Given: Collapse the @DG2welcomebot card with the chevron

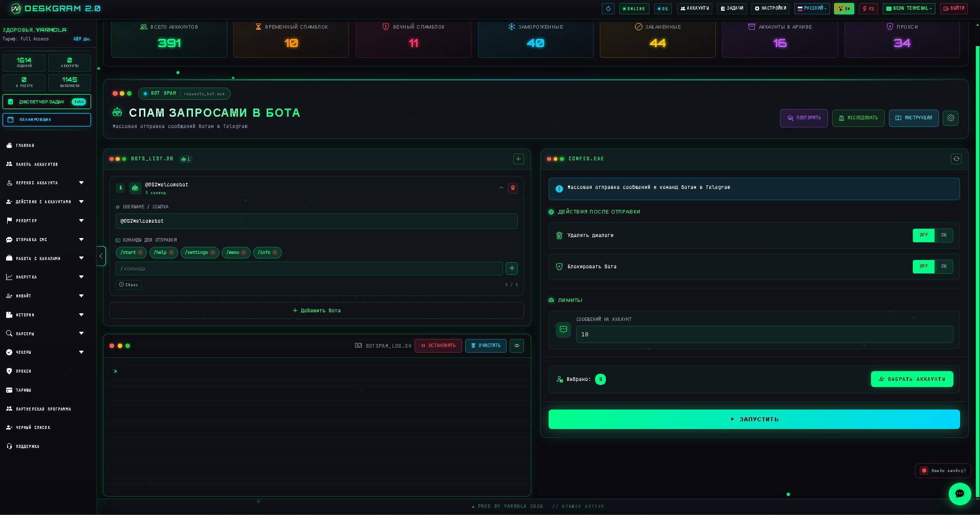Looking at the screenshot, I should 501,188.
